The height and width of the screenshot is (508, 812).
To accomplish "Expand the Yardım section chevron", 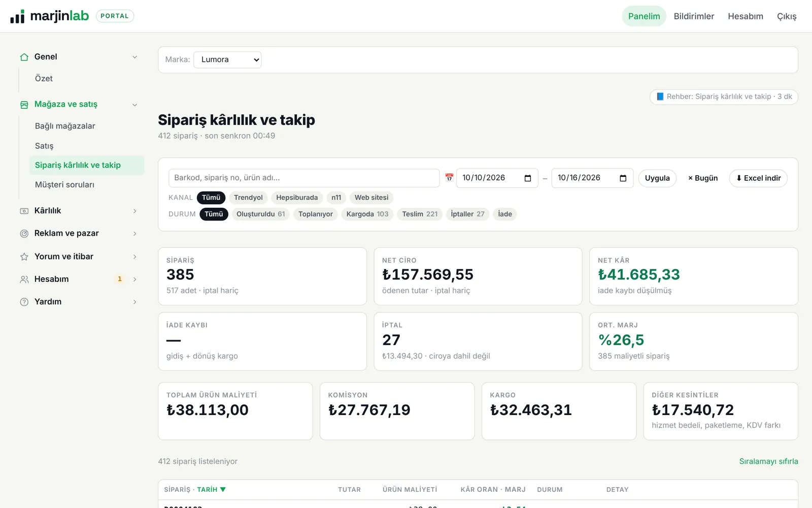I will [134, 302].
